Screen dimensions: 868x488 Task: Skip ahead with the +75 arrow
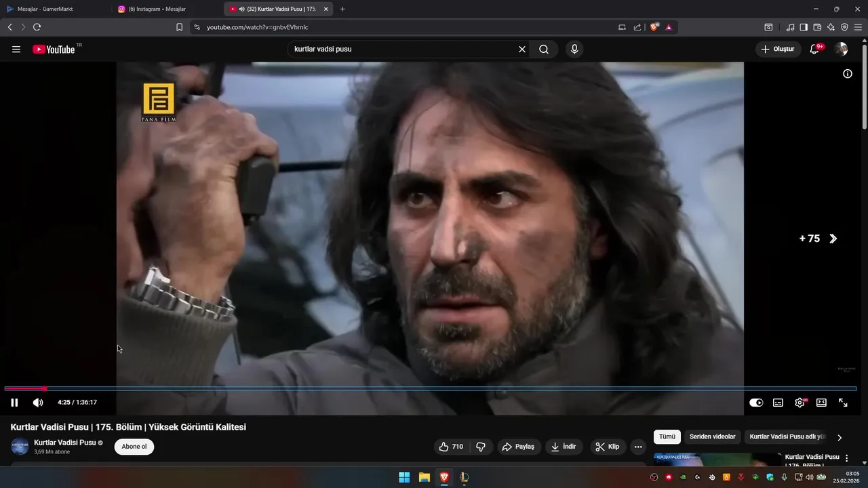833,239
